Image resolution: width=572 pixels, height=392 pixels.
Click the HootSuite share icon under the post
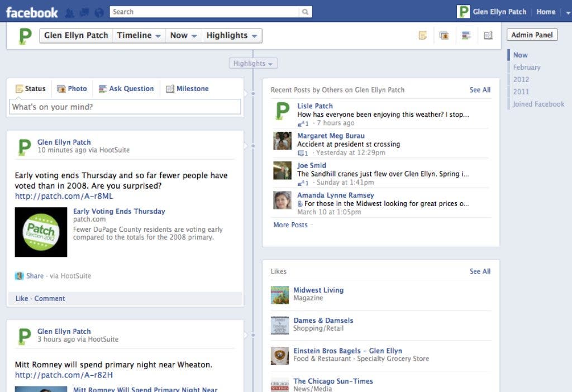19,276
